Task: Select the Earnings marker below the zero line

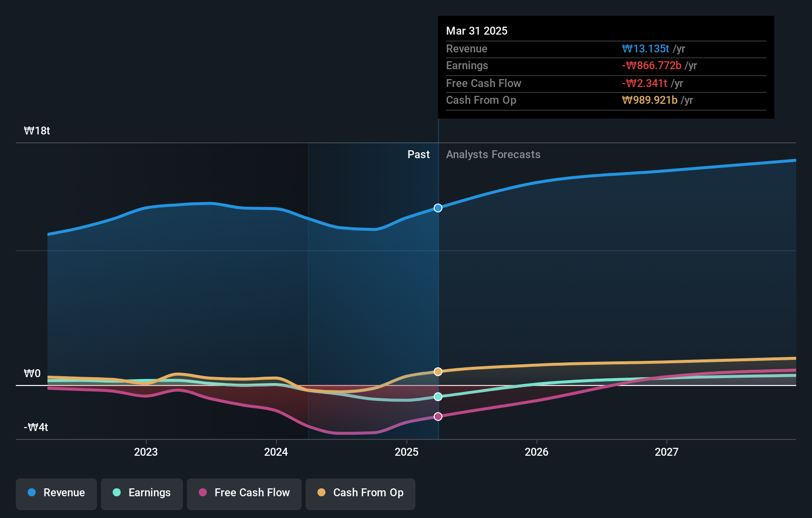Action: tap(438, 396)
